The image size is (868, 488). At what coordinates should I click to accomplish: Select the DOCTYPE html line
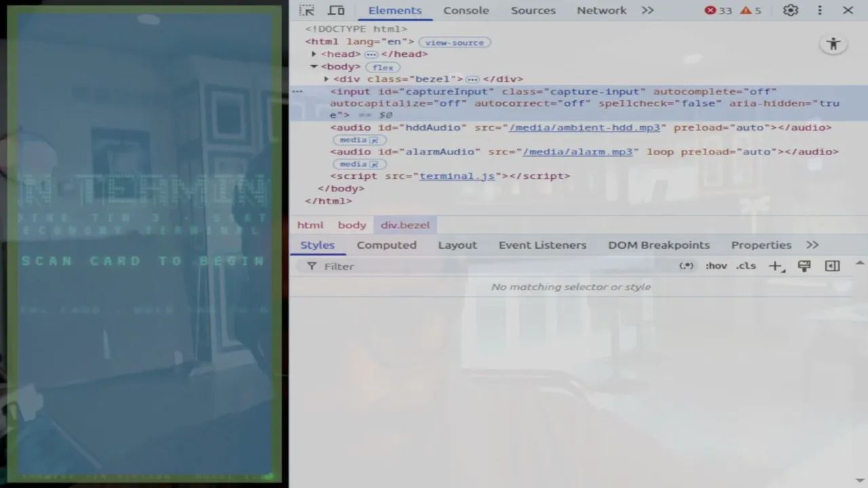356,29
